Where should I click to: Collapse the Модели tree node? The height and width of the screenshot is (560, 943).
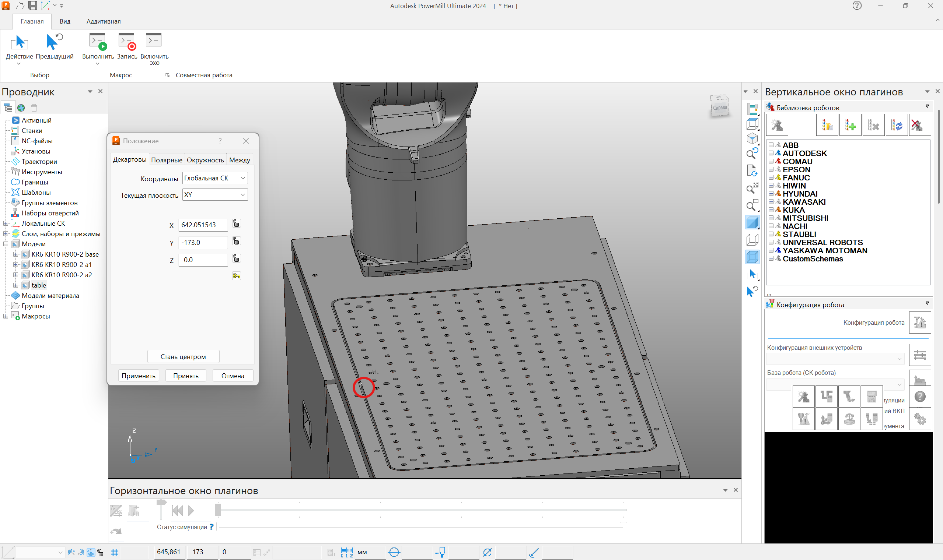tap(6, 244)
